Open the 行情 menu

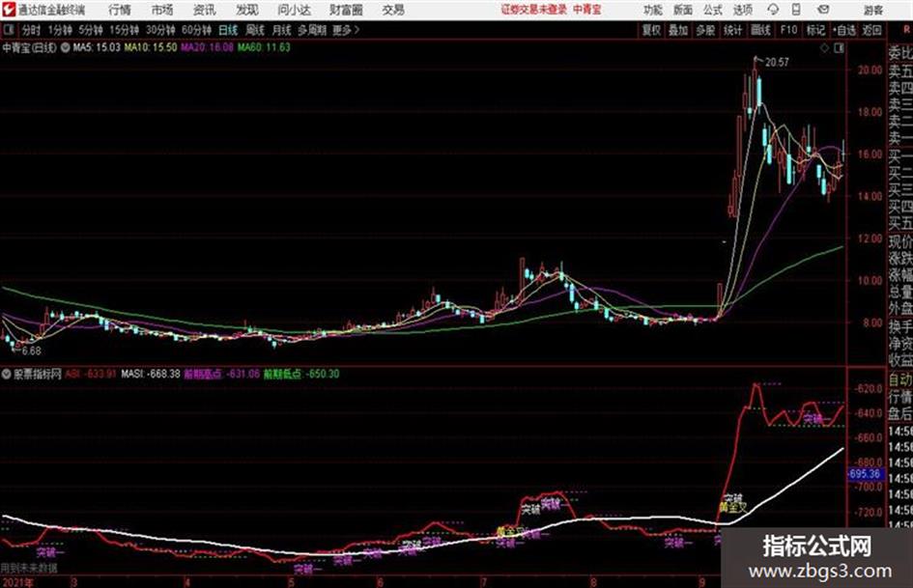[x=120, y=10]
